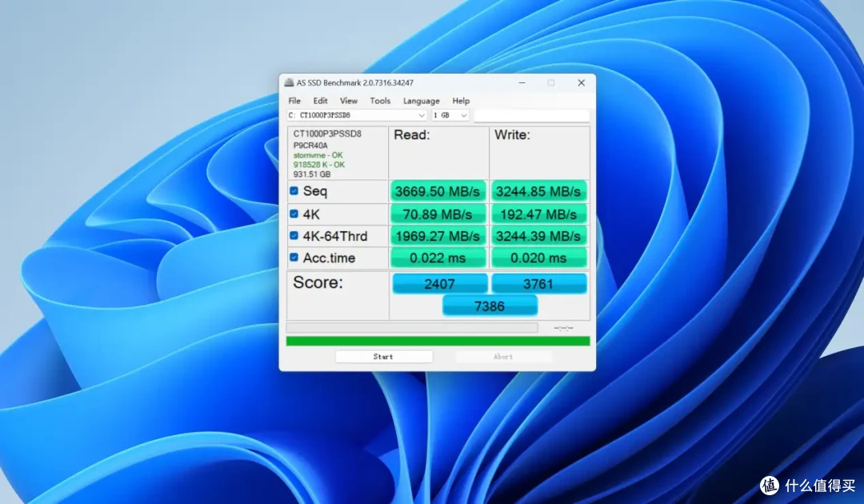This screenshot has width=864, height=504.
Task: Click the Abort button
Action: click(503, 357)
